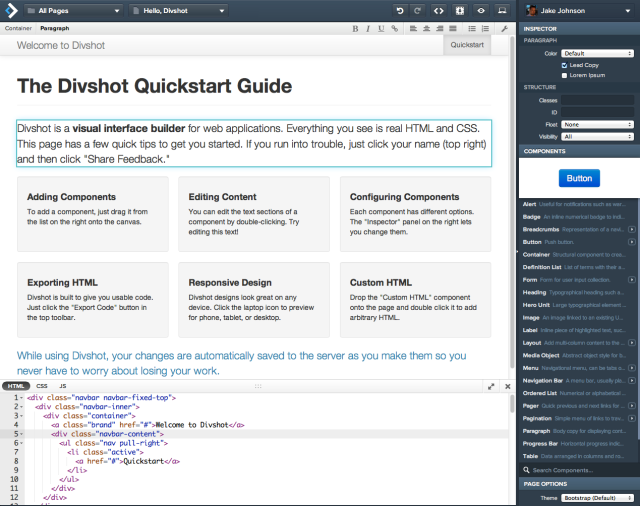Undo the last change
Image resolution: width=640 pixels, height=506 pixels.
[400, 11]
